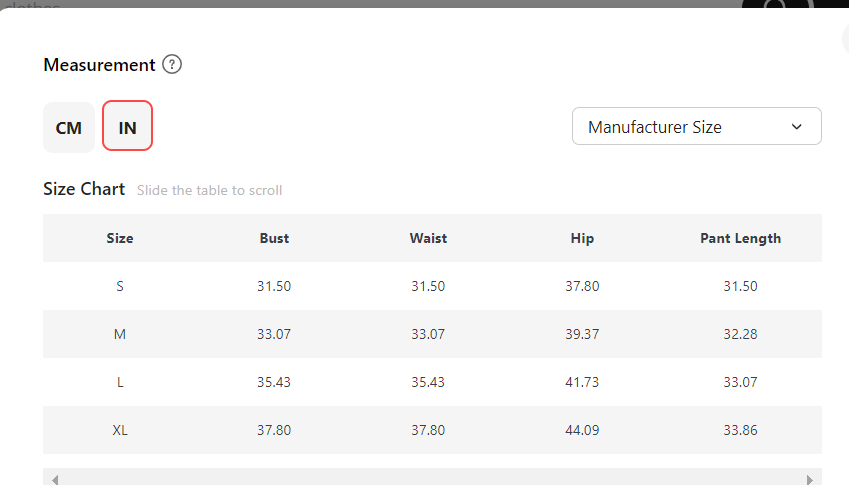The width and height of the screenshot is (849, 485).
Task: Click the left scroll arrow under the table
Action: [55, 479]
